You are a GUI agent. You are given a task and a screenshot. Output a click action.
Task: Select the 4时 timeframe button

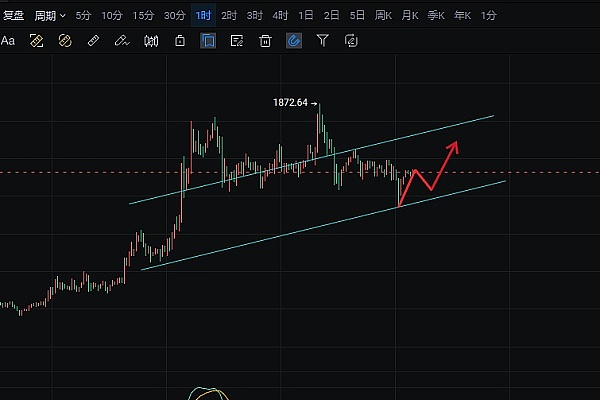point(280,16)
